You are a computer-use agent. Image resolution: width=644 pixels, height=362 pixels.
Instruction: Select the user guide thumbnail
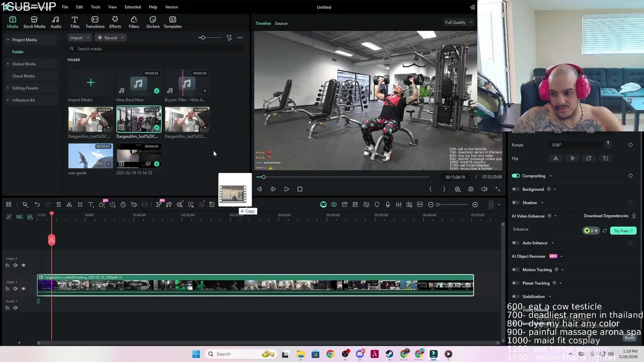point(91,156)
